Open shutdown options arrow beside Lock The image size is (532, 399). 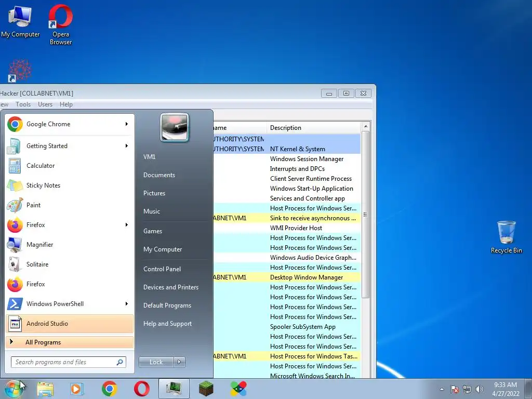pos(179,362)
